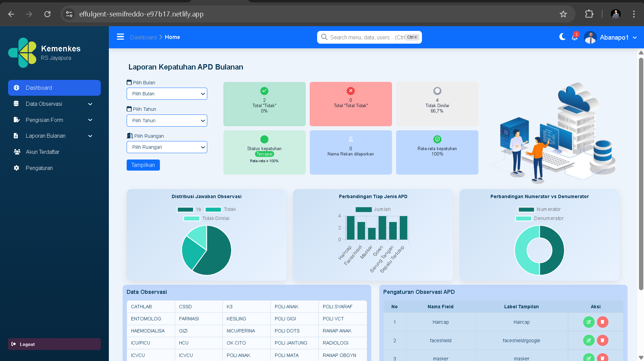Toggle Numerator legend in donut chart
Viewport: 644px width, 361px height.
coord(526,210)
